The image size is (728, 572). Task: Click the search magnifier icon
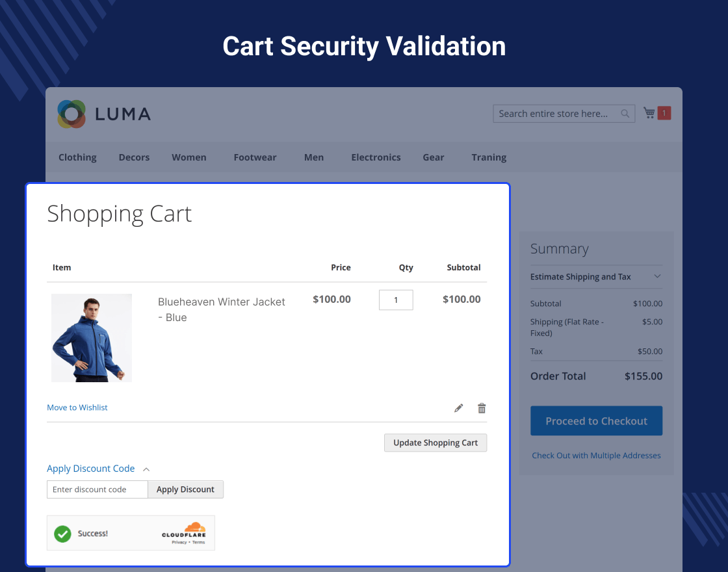(625, 114)
